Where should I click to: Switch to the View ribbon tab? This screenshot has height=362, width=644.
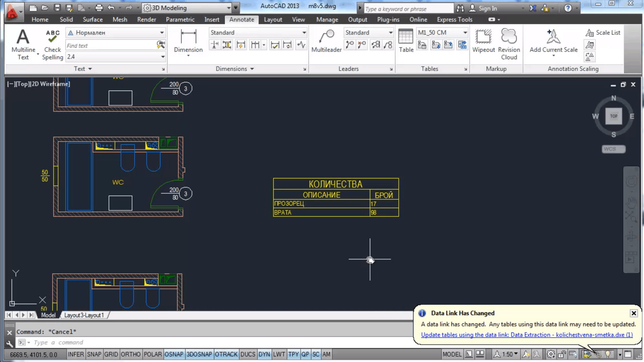(298, 19)
